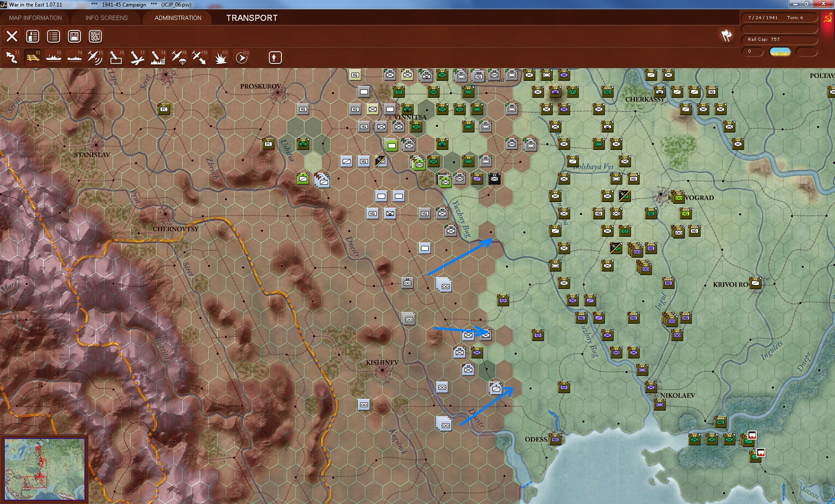Click lower red-white rail icon on Crimea coast
Viewport: 835px width, 504px height.
tap(761, 453)
